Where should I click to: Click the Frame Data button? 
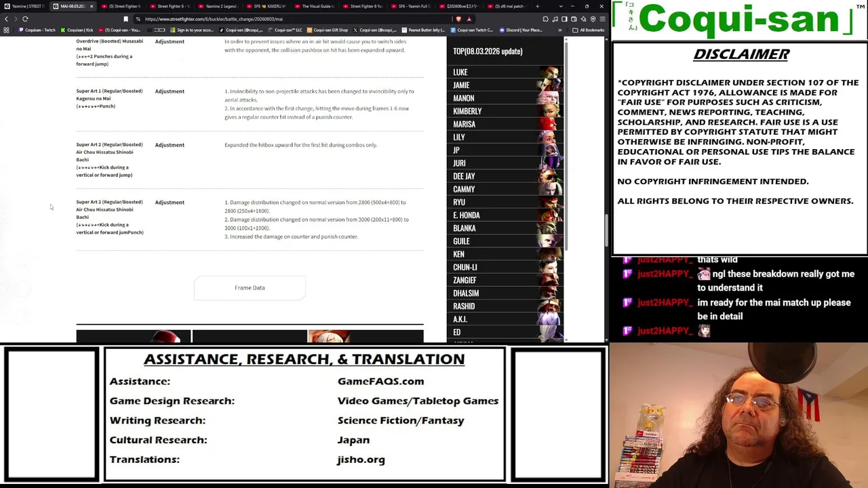[250, 288]
